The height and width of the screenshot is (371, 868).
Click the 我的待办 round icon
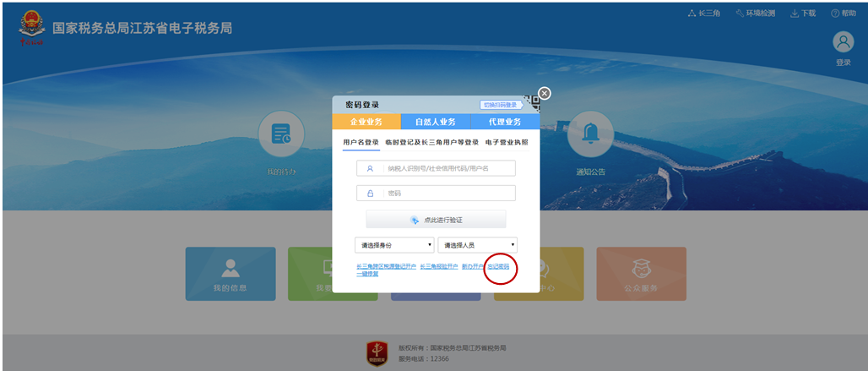pos(281,134)
